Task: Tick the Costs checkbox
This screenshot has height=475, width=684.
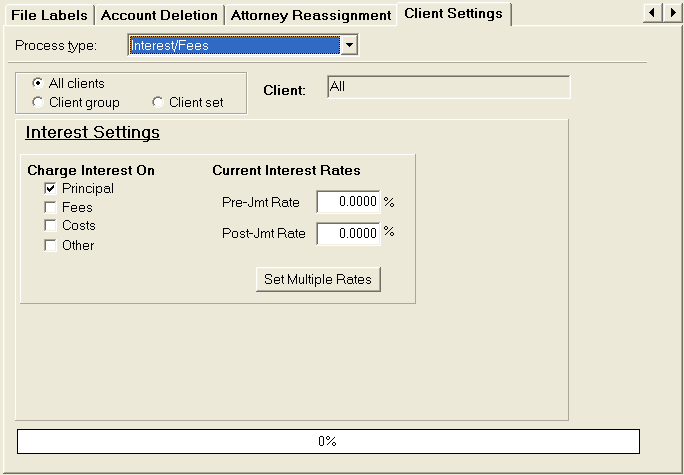Action: (50, 226)
